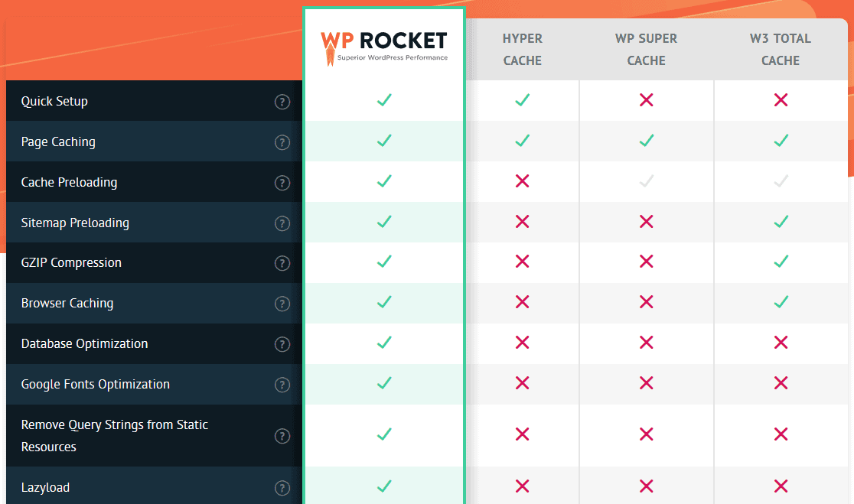Select the W3 Total Cache column header
The image size is (854, 504).
[x=781, y=50]
